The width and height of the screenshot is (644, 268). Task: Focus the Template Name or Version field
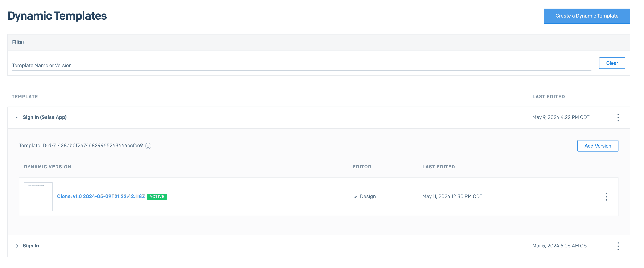(301, 65)
